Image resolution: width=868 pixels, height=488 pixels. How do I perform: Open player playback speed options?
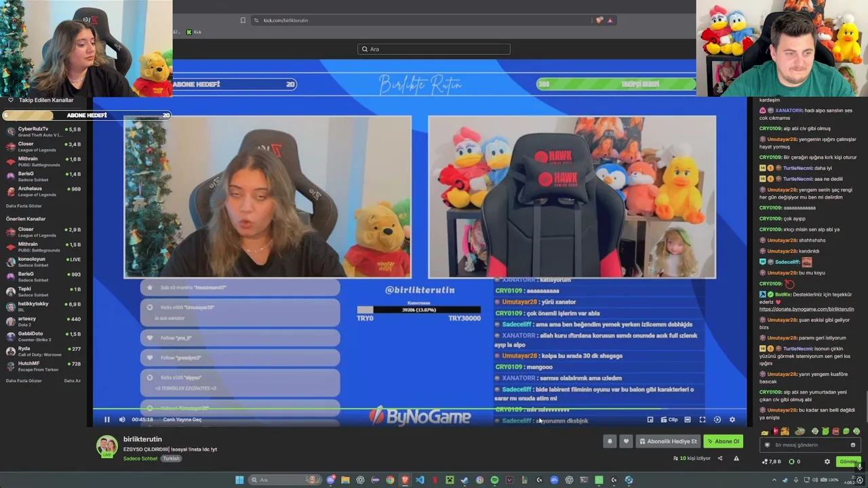click(717, 420)
